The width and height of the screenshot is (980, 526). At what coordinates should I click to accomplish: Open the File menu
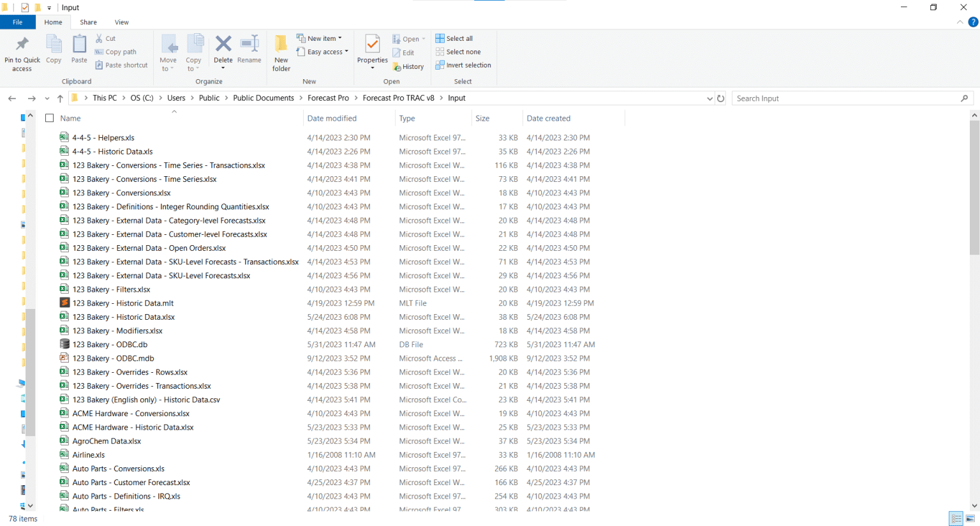tap(18, 21)
